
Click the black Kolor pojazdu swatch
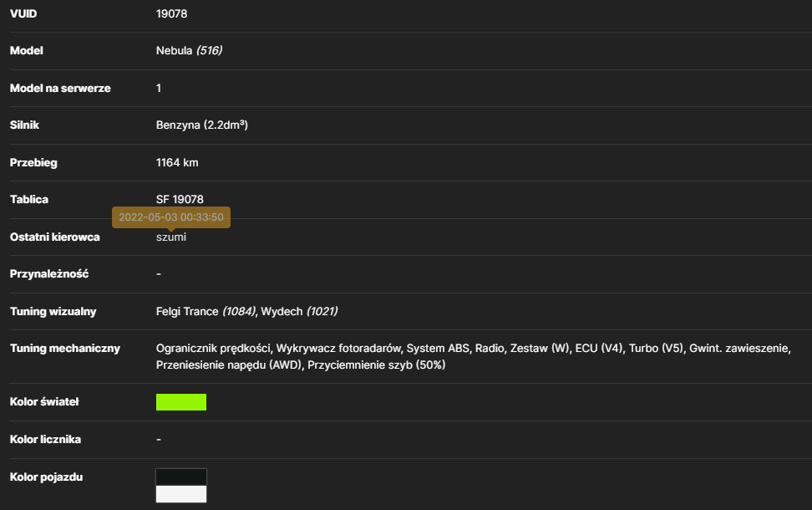181,477
